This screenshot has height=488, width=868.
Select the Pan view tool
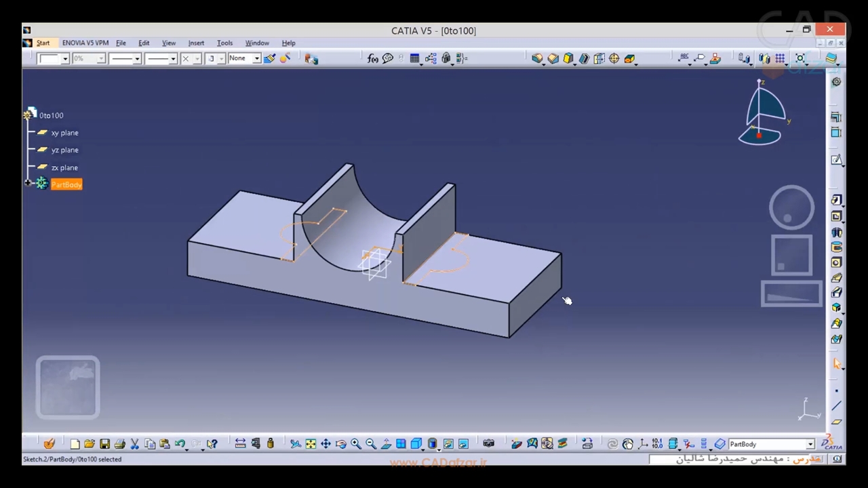(325, 444)
